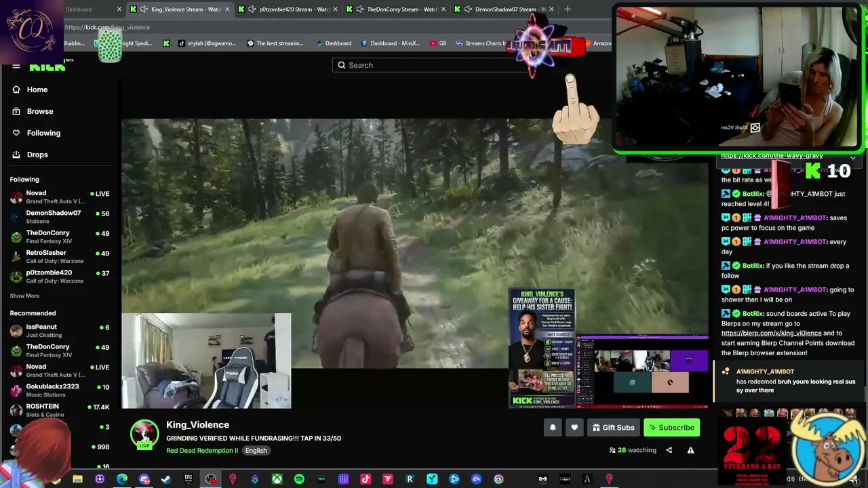Mute the p0tzombie420 Stream tab
The width and height of the screenshot is (868, 488).
click(x=252, y=9)
